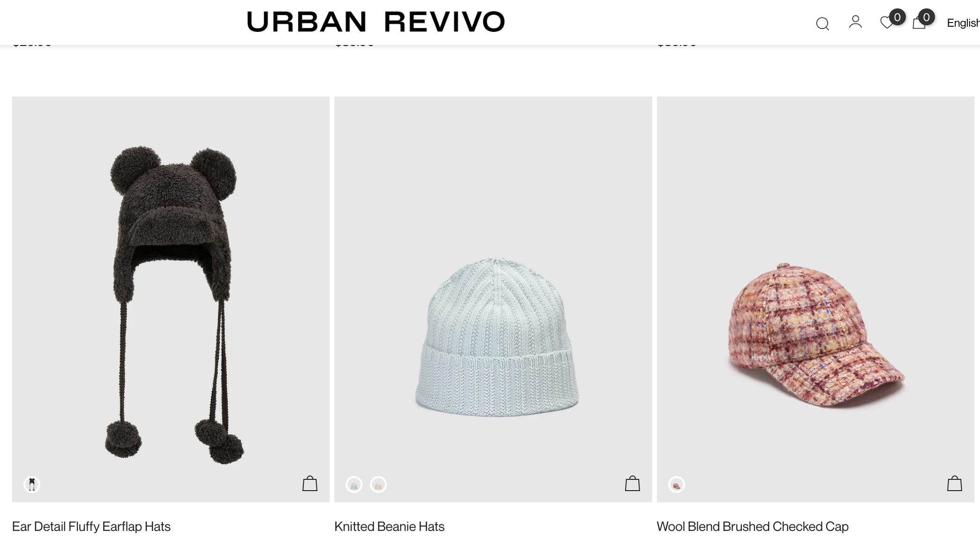Open the English language selector
Viewport: 980px width, 537px height.
pyautogui.click(x=963, y=23)
